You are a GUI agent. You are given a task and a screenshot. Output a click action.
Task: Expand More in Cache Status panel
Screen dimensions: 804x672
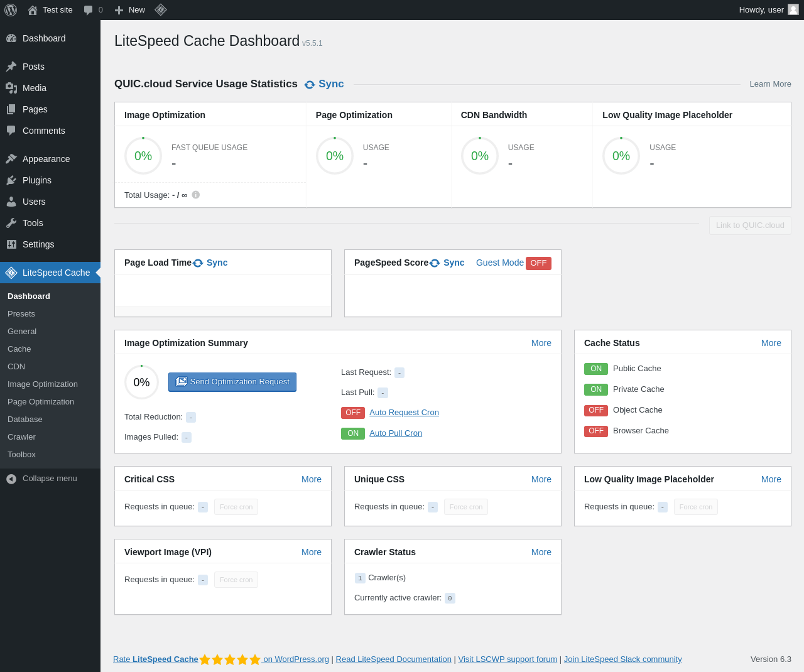pos(771,343)
